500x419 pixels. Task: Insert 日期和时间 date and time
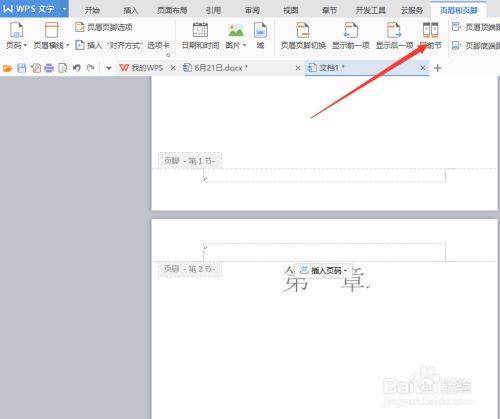pyautogui.click(x=200, y=36)
